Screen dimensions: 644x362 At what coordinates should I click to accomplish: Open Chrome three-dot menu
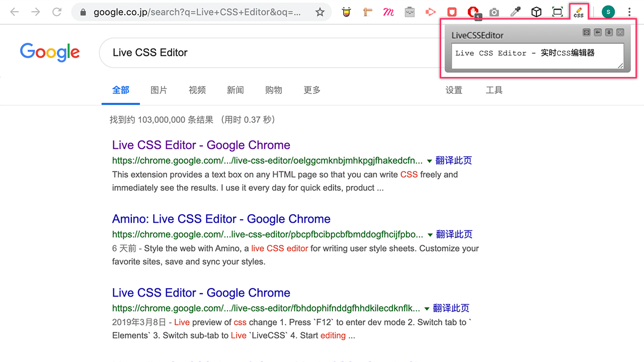click(x=629, y=12)
